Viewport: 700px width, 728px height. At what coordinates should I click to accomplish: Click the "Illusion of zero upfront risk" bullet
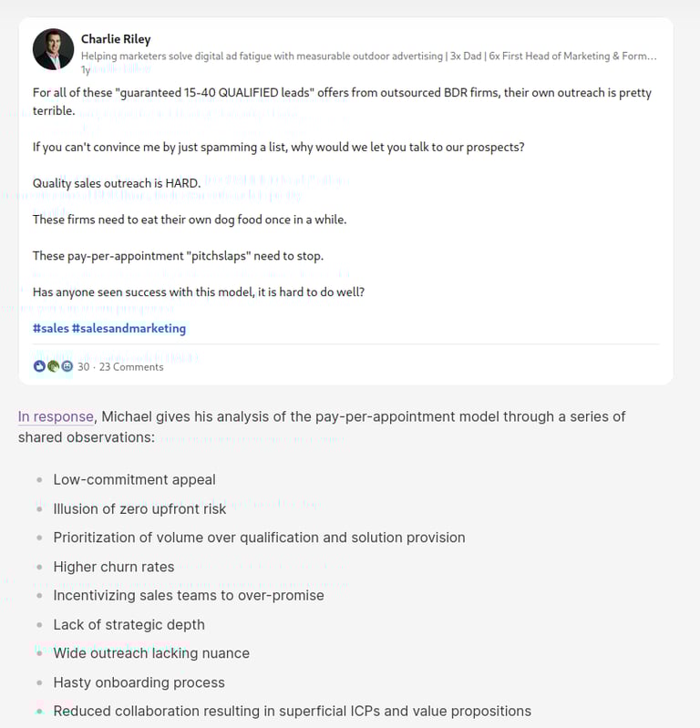(139, 508)
